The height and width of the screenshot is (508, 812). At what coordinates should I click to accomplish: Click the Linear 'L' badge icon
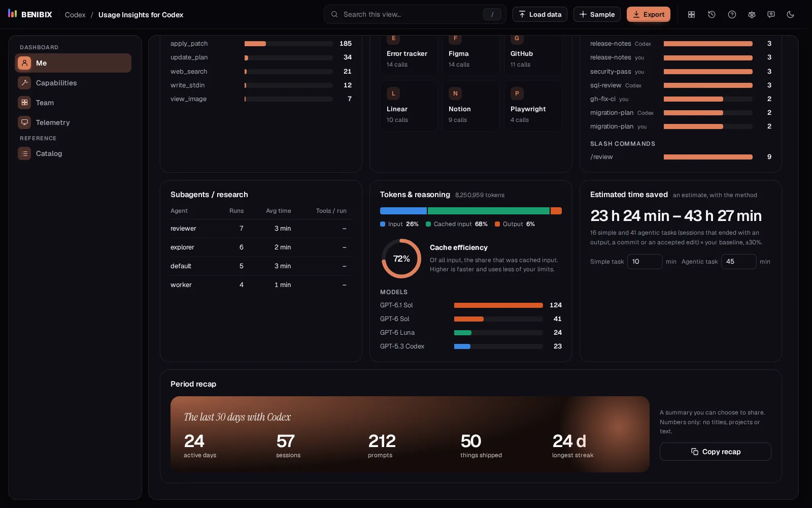pyautogui.click(x=393, y=93)
